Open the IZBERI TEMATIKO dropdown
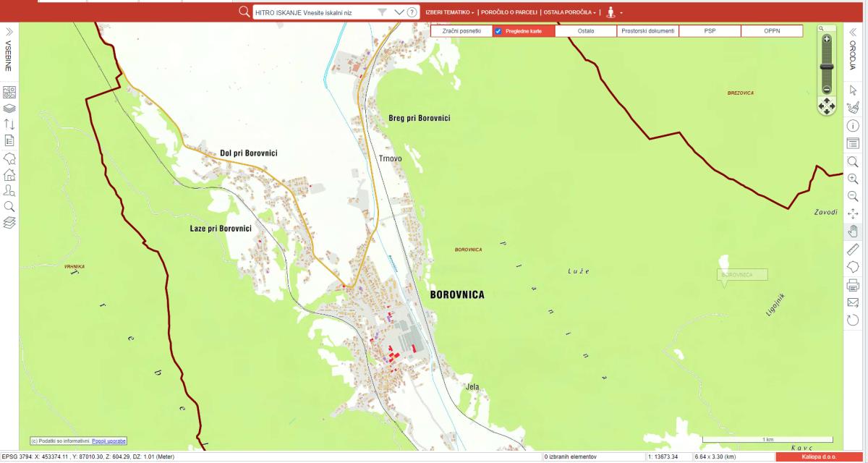 tap(450, 12)
